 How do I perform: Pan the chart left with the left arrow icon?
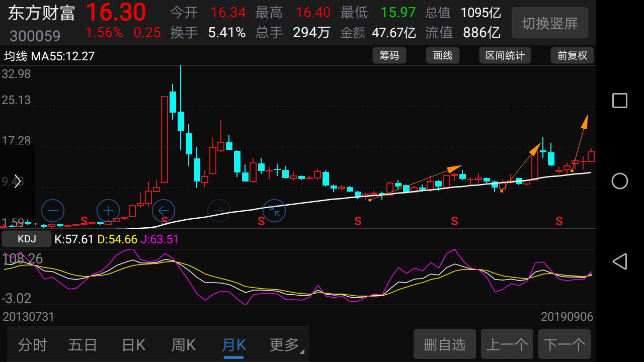[x=163, y=211]
